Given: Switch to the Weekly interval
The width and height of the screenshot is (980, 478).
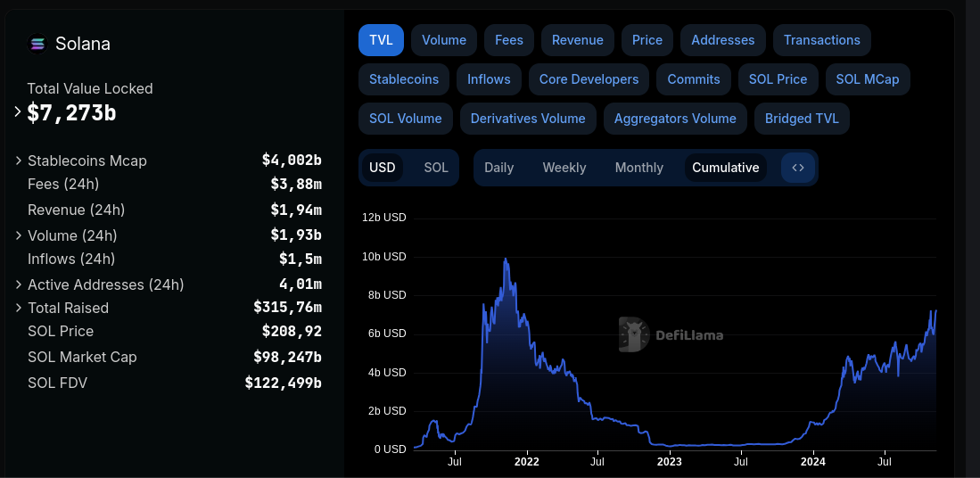Looking at the screenshot, I should pyautogui.click(x=564, y=168).
